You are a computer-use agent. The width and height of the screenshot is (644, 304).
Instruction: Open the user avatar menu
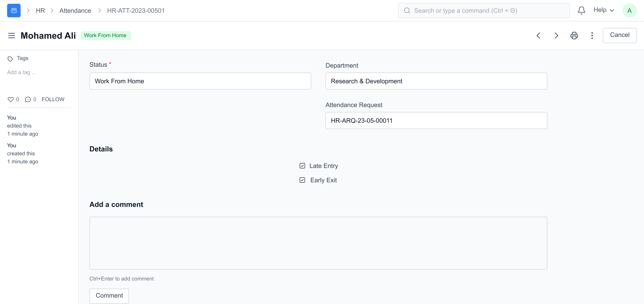click(x=629, y=11)
